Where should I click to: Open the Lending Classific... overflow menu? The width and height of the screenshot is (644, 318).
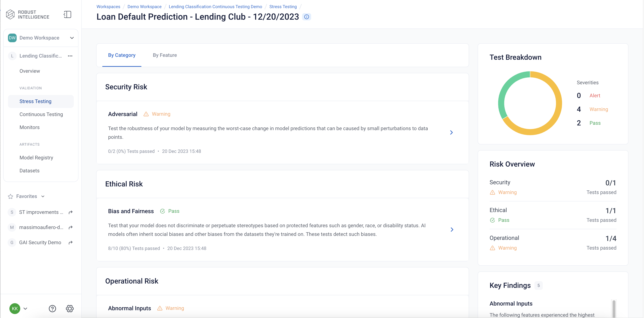click(x=70, y=56)
